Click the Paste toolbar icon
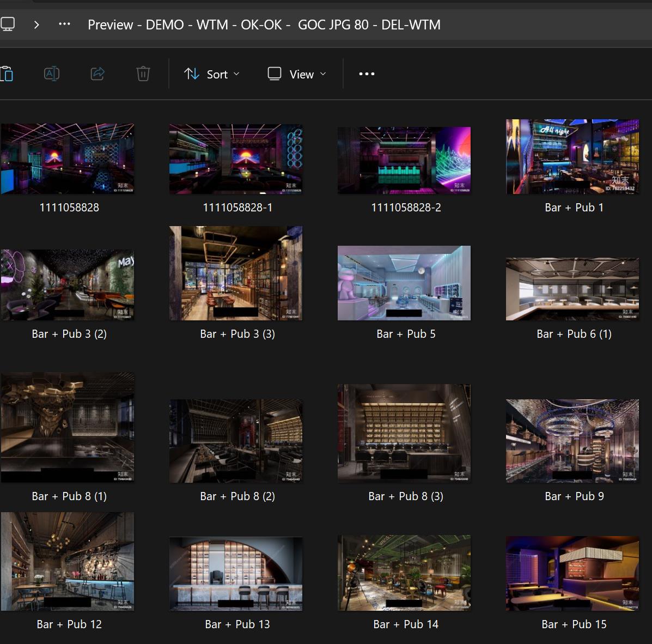The height and width of the screenshot is (644, 652). (x=7, y=74)
